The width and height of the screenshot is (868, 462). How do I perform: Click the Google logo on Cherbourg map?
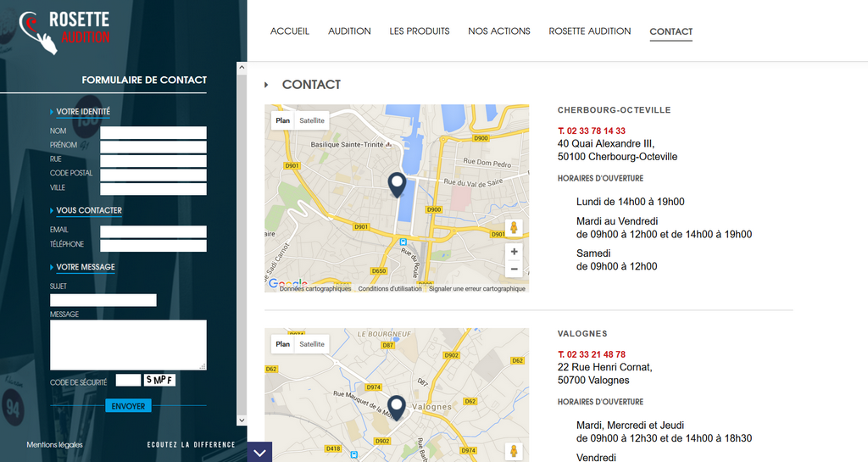click(x=287, y=283)
